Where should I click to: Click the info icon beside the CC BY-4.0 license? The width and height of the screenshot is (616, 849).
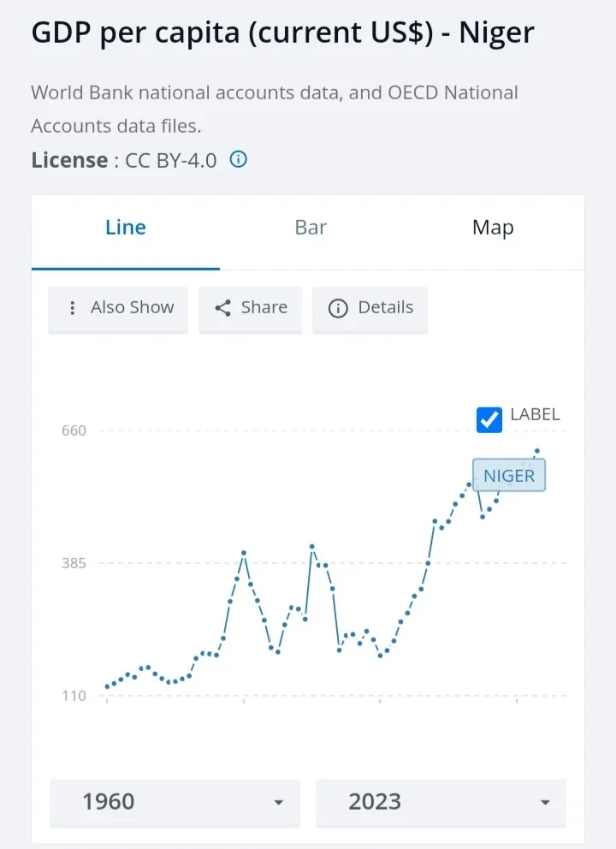[x=239, y=159]
